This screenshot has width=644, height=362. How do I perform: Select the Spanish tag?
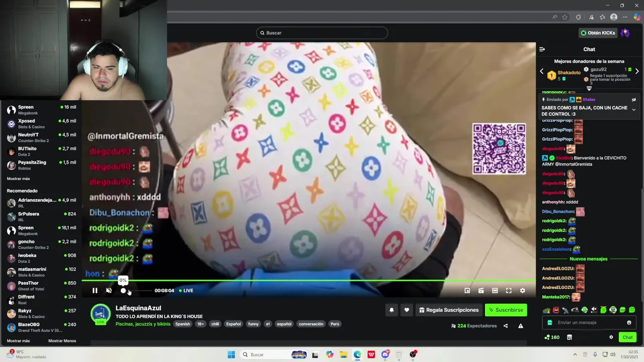(x=183, y=324)
